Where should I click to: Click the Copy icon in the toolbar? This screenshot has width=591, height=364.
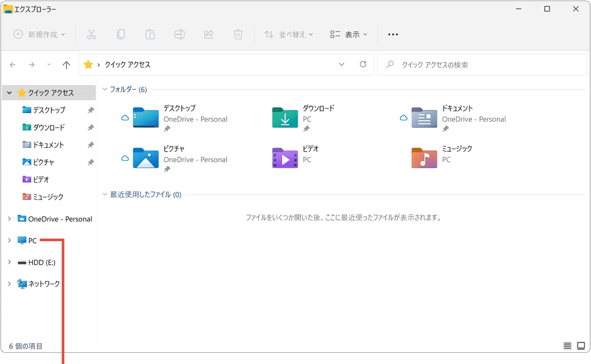click(121, 34)
